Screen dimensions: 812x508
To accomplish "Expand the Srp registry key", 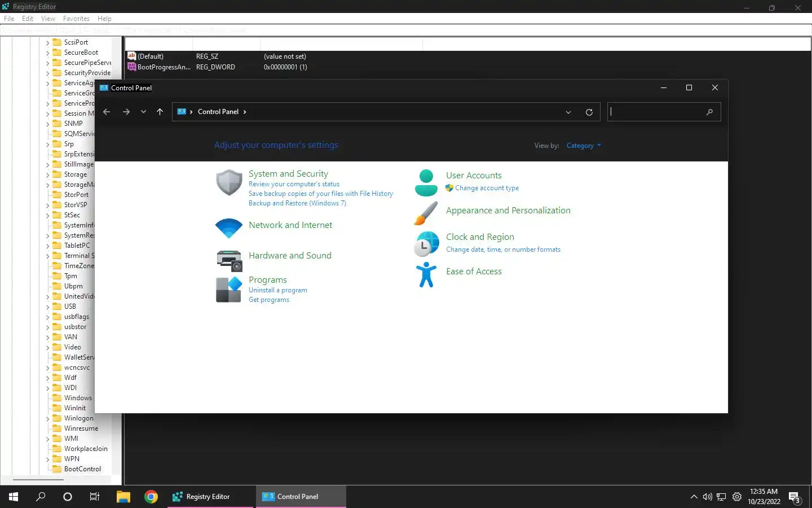I will 47,144.
